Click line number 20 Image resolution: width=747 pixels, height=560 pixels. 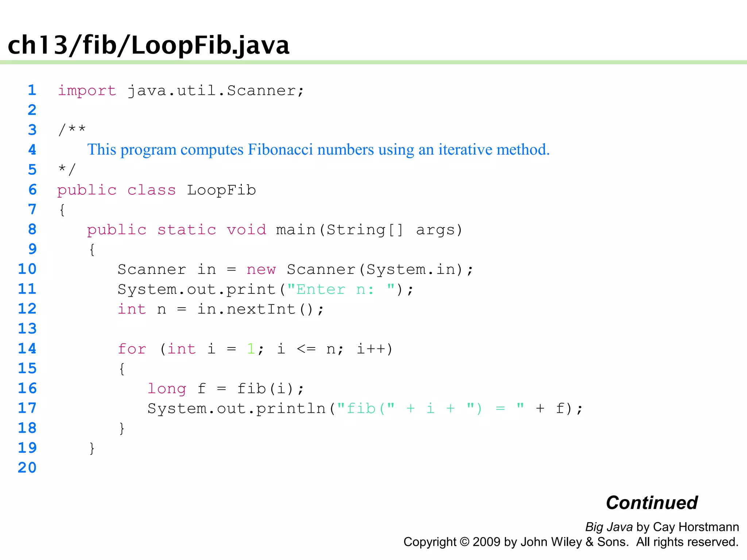tap(27, 468)
